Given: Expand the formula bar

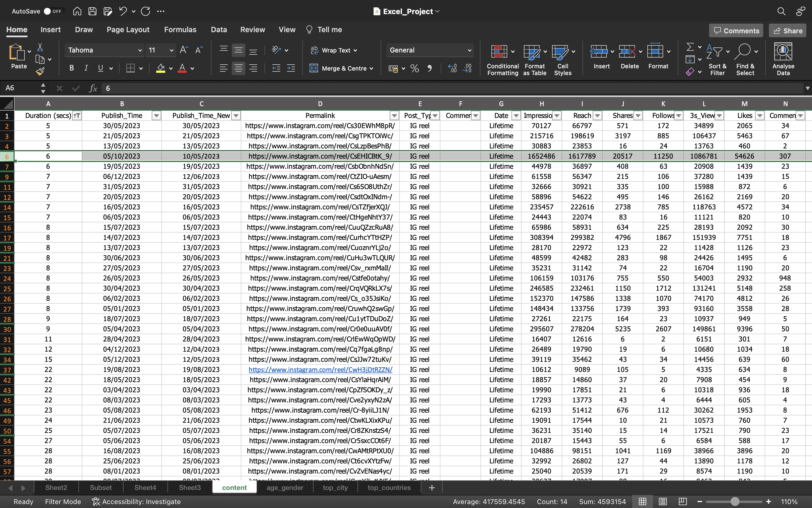Looking at the screenshot, I should (807, 88).
